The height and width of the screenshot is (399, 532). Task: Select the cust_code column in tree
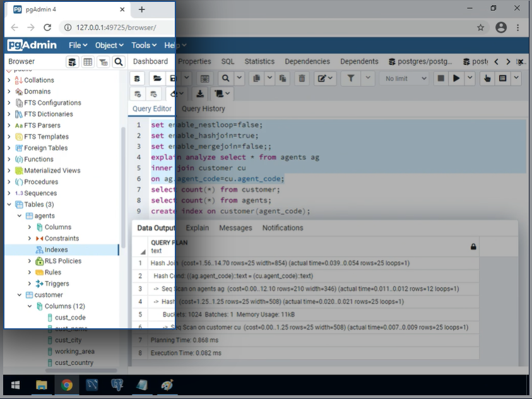pyautogui.click(x=70, y=318)
